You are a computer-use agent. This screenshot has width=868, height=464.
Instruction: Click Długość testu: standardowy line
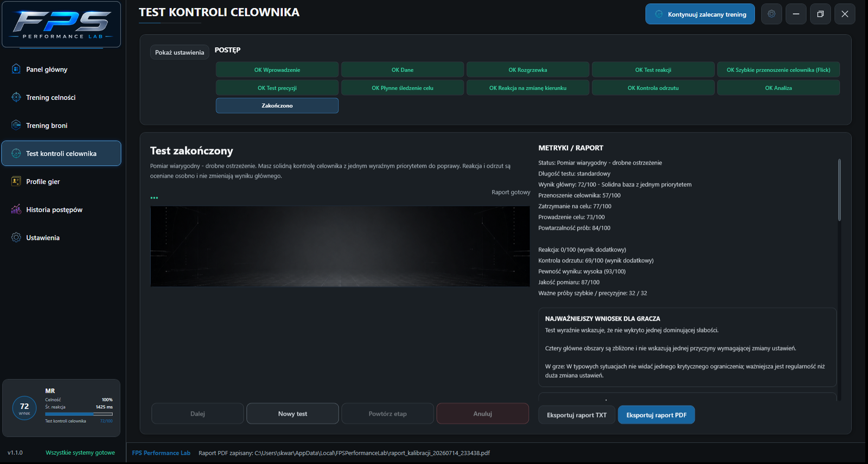[x=574, y=174]
